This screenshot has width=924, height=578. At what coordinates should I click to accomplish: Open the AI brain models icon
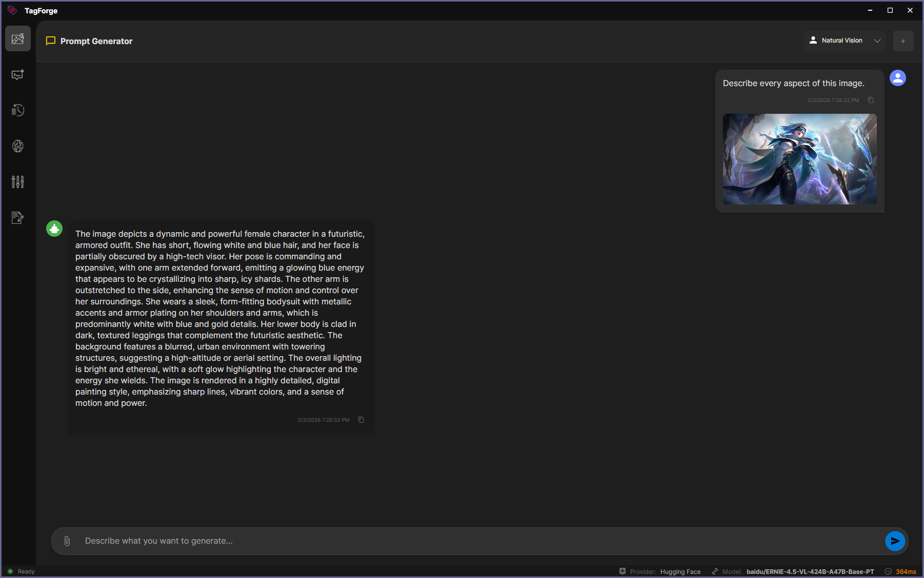(18, 146)
